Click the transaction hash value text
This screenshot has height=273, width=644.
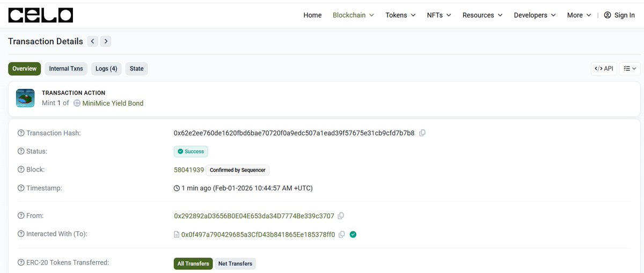pos(294,133)
